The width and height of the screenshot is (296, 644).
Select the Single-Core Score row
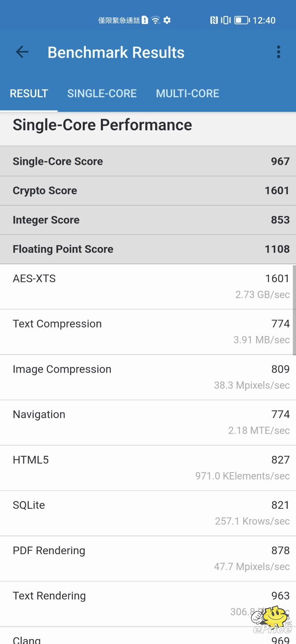tap(148, 161)
